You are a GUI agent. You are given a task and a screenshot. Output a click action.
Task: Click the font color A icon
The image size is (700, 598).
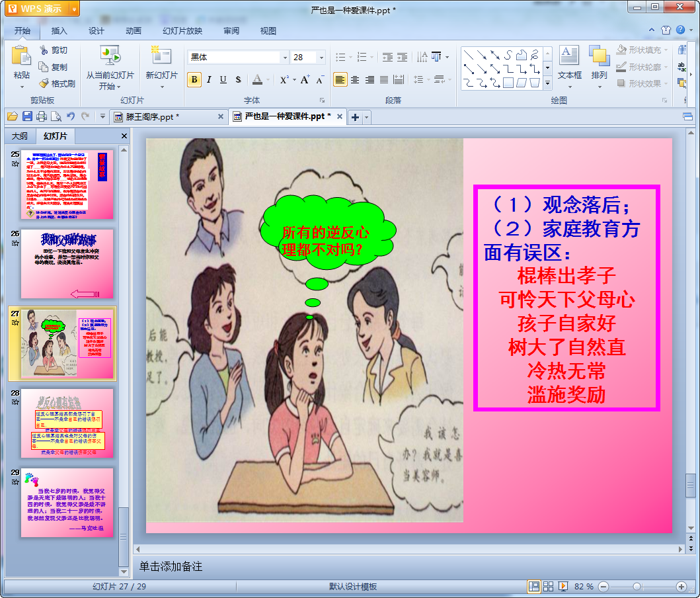(257, 80)
